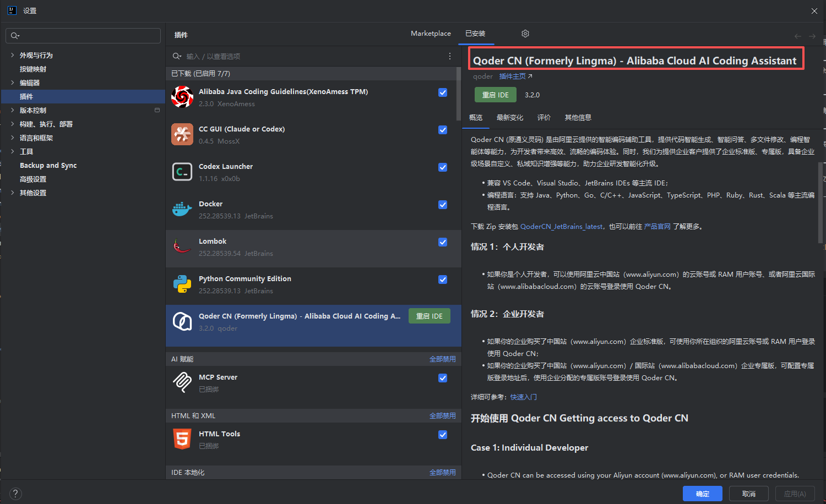The height and width of the screenshot is (504, 826).
Task: Click 重启 IDE button in Qoder list row
Action: [x=430, y=316]
